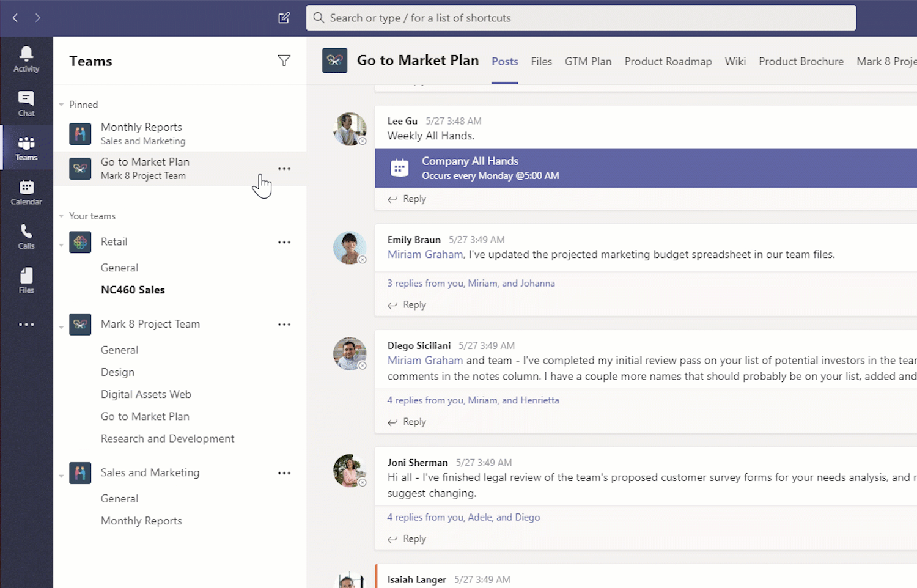This screenshot has width=917, height=588.
Task: Collapse the Sales and Marketing channels
Action: tap(61, 476)
